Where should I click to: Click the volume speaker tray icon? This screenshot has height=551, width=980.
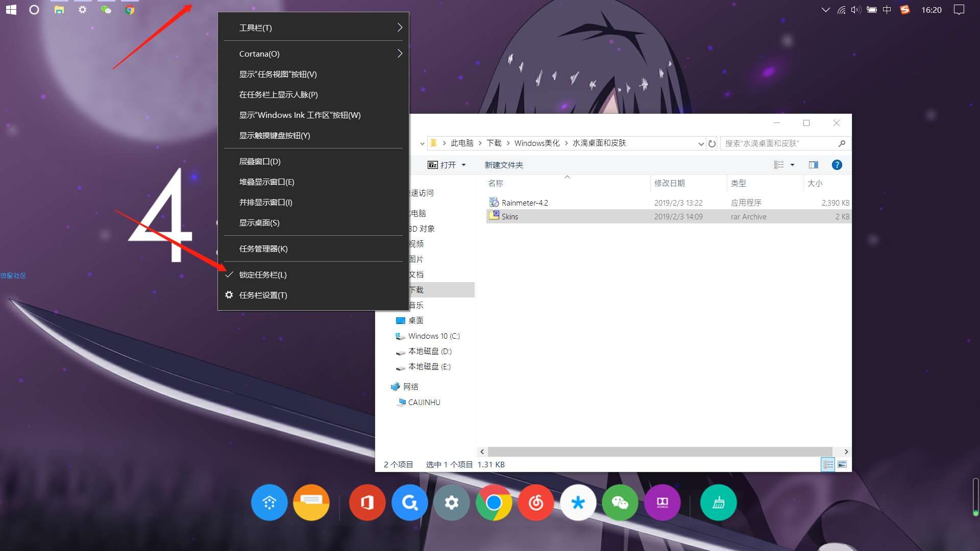click(856, 10)
